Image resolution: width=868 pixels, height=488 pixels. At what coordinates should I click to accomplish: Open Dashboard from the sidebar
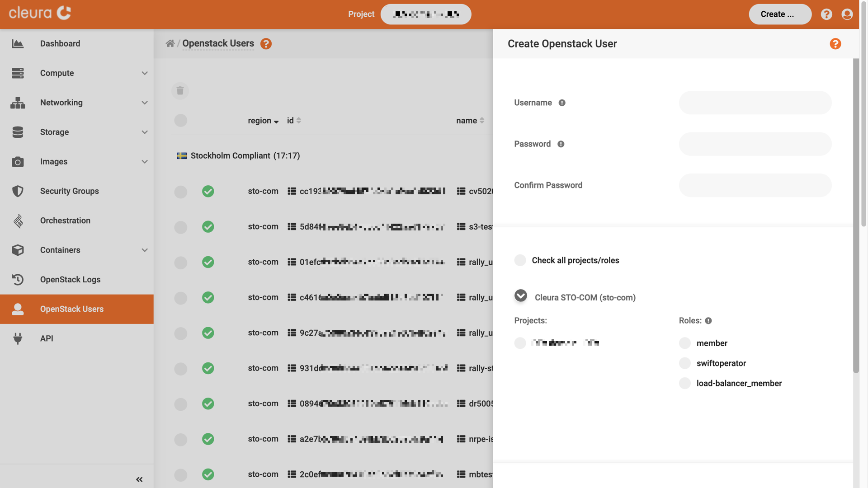(77, 44)
